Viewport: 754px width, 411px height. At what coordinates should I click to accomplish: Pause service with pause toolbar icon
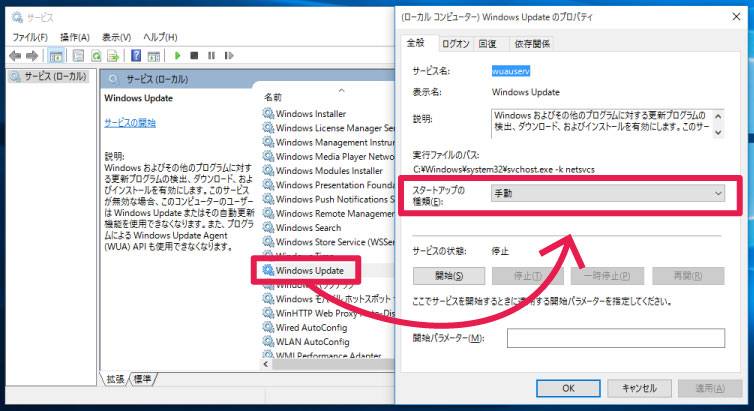212,56
